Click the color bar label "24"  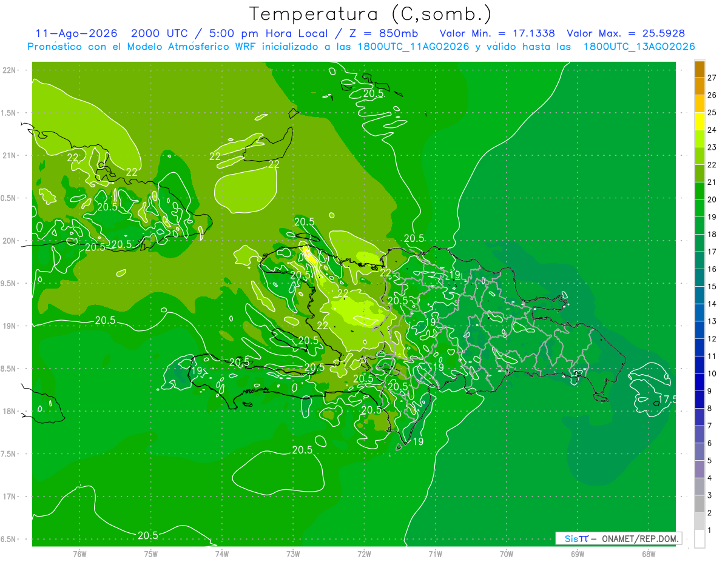[712, 130]
